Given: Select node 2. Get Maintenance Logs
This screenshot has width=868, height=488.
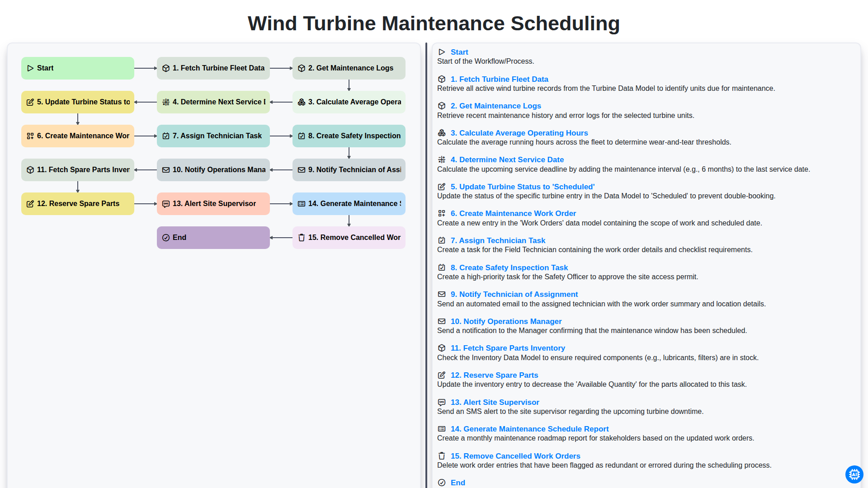Looking at the screenshot, I should pos(349,68).
